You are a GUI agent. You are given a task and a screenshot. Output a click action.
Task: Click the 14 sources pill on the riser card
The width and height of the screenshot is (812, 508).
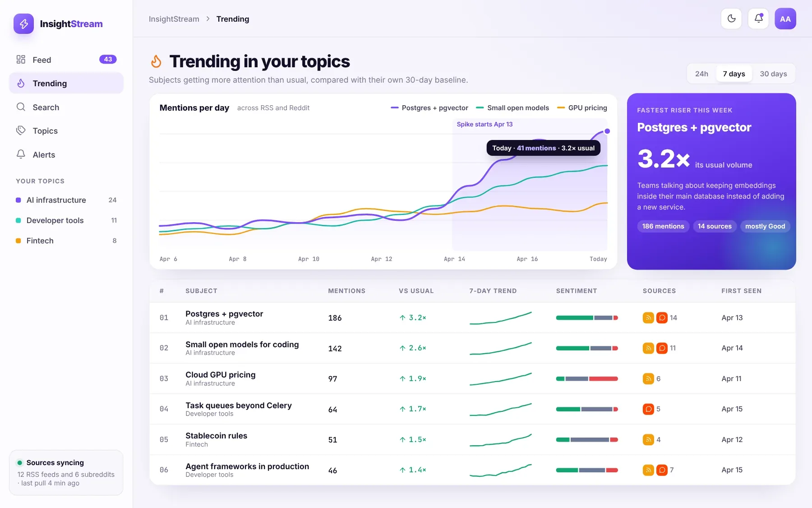click(715, 226)
